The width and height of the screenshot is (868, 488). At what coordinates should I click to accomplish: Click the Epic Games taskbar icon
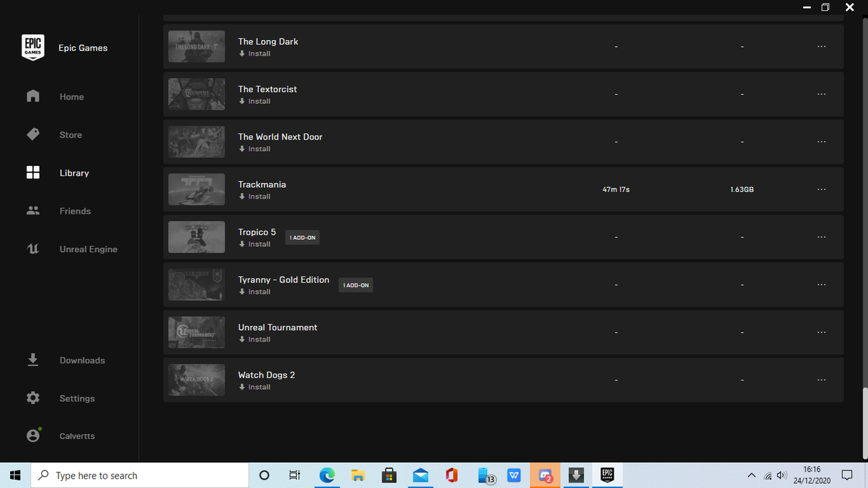[x=607, y=475]
